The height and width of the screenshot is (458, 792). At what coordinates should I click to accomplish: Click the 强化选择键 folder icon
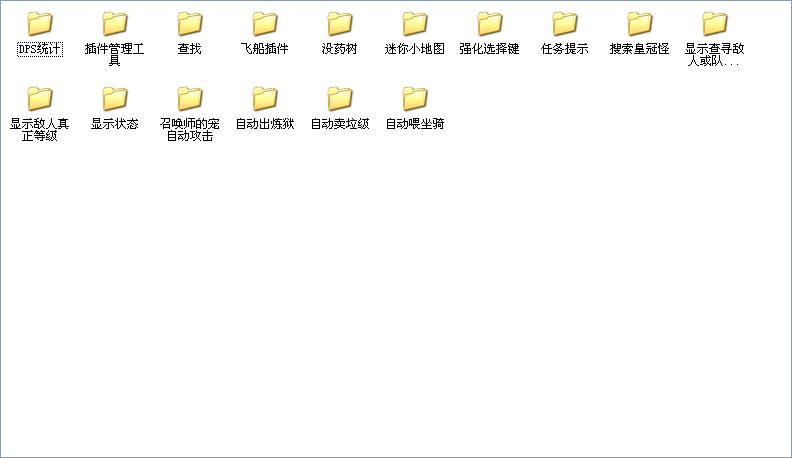coord(489,24)
